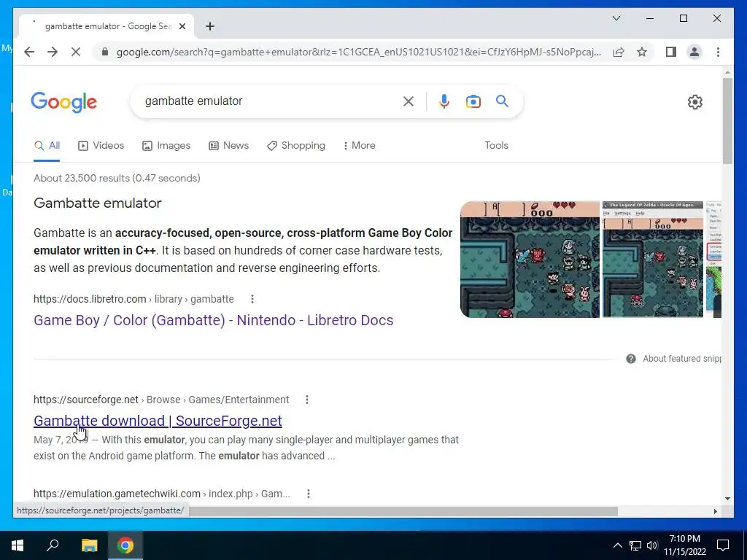Image resolution: width=747 pixels, height=560 pixels.
Task: Open the second Zelda emulator window image
Action: [653, 260]
